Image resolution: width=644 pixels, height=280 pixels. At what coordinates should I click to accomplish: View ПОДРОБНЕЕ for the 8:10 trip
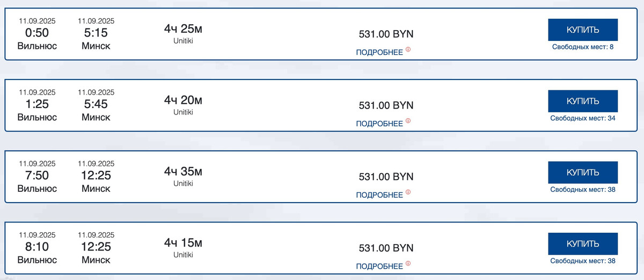coord(379,267)
